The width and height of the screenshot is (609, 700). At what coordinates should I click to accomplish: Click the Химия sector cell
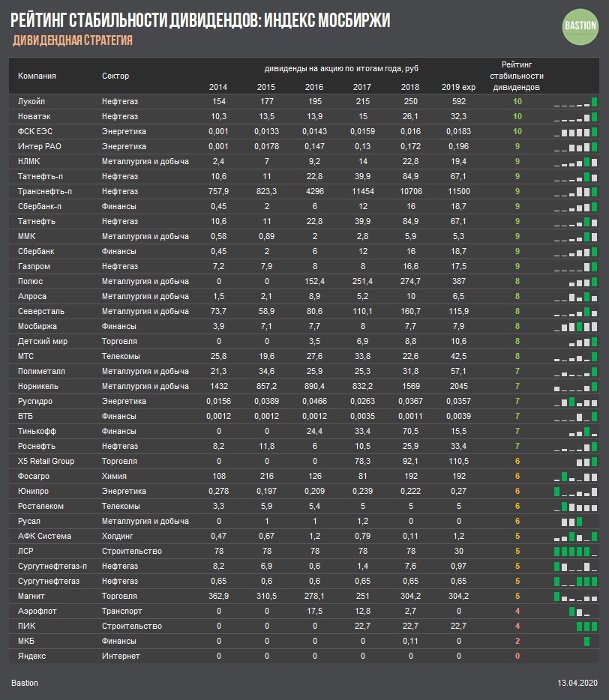point(114,477)
